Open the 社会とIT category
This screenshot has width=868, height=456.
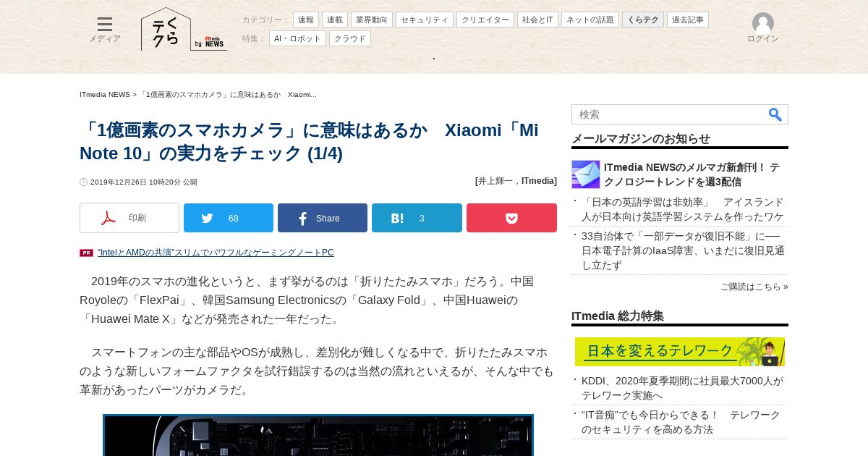coord(537,20)
